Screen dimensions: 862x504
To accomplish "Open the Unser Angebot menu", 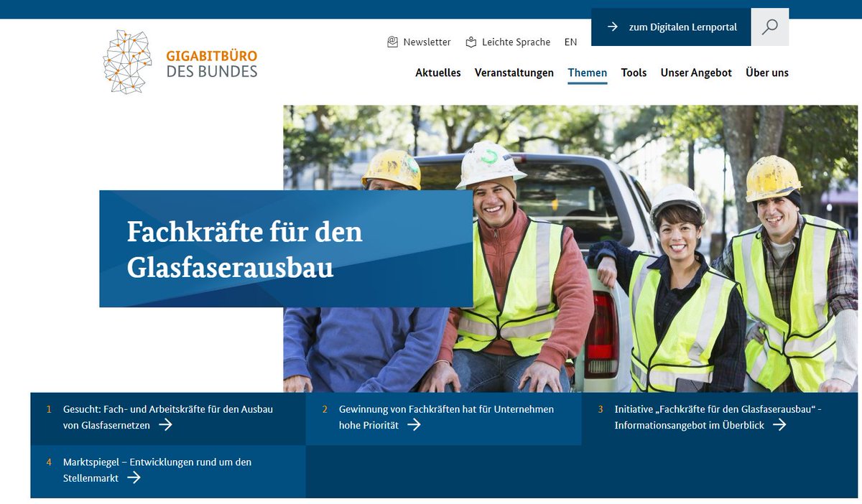I will (x=697, y=73).
